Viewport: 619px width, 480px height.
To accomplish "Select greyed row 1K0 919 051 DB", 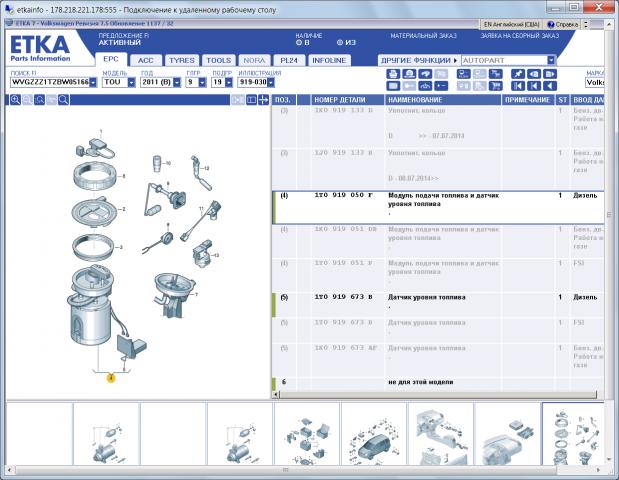I will tap(438, 241).
